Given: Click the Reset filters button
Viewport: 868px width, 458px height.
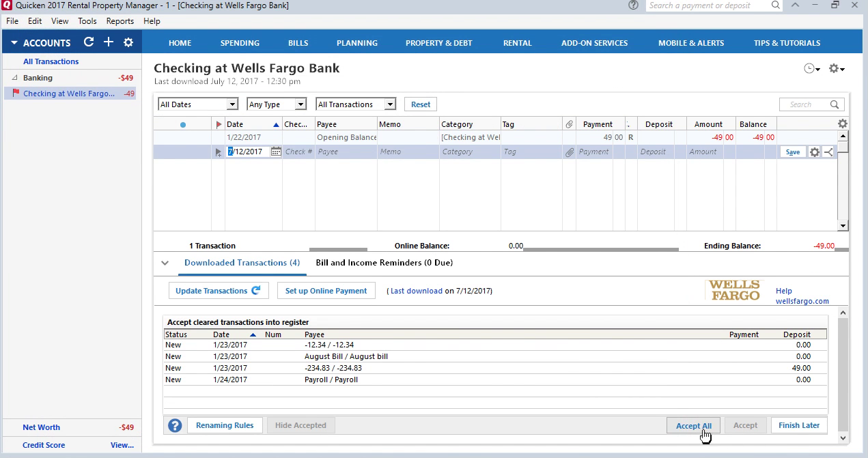Looking at the screenshot, I should 421,104.
